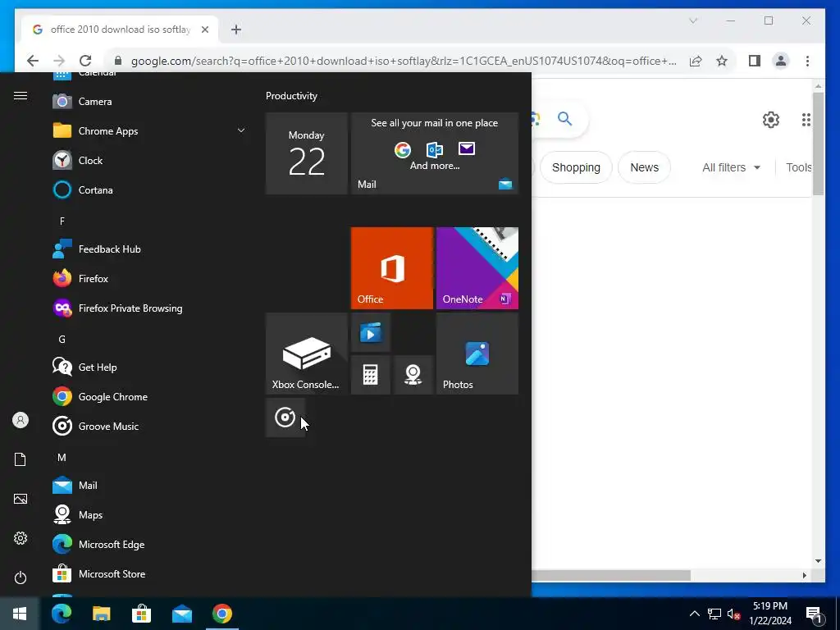Open the Mail live tile

[x=435, y=153]
